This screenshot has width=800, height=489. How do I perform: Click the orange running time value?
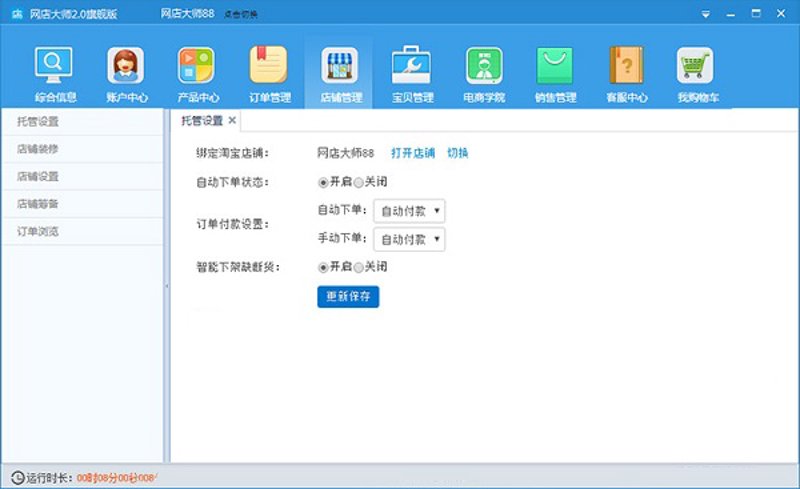tap(117, 478)
